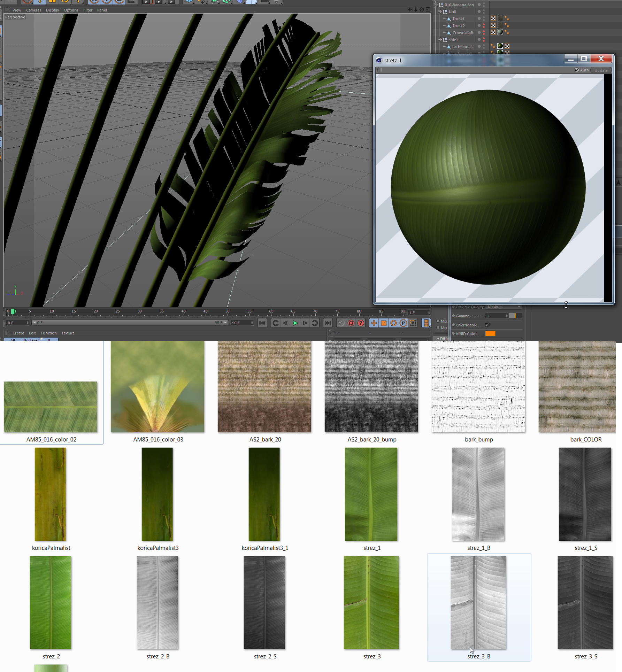
Task: Open the timeline film-strip icon
Action: pos(426,323)
